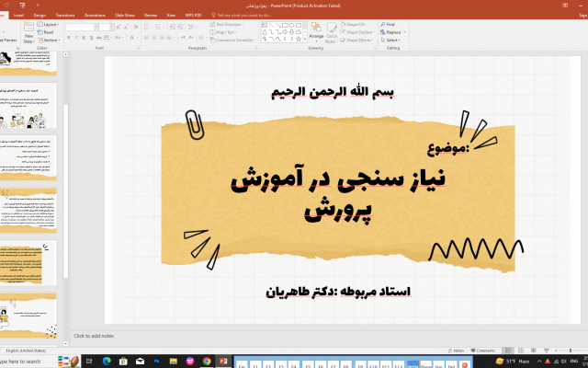The image size is (588, 368).
Task: Select right arrow shape in gallery
Action: click(x=285, y=32)
